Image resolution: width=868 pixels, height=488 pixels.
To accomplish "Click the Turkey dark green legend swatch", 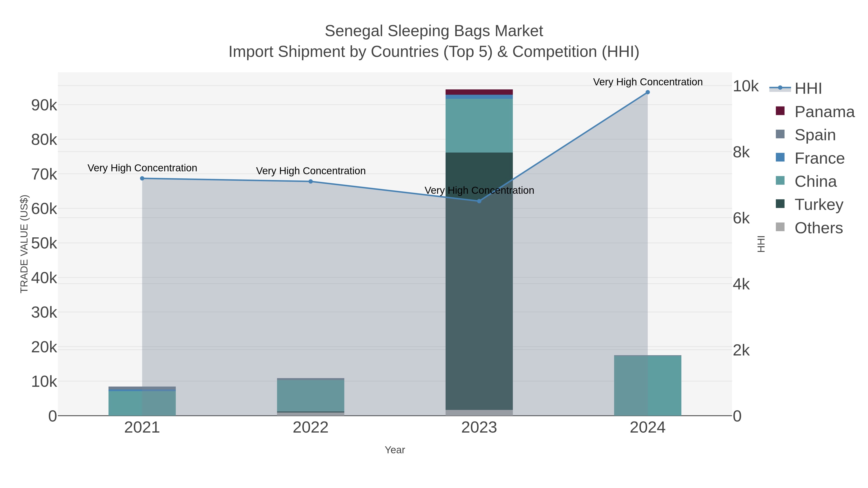I will (x=780, y=204).
